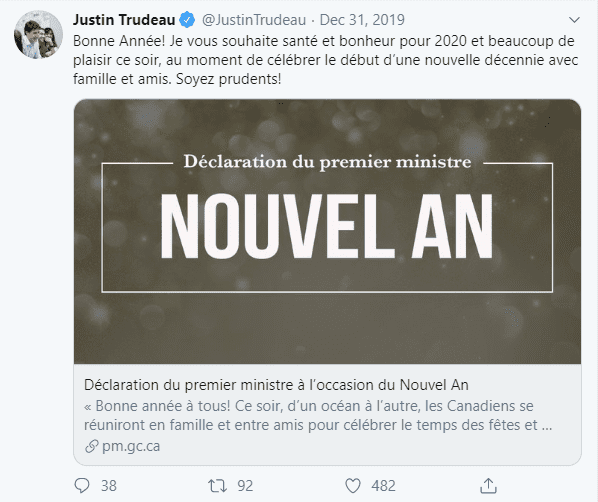This screenshot has height=502, width=598.
Task: Click the tweet text starting Bonne Année
Action: point(326,60)
